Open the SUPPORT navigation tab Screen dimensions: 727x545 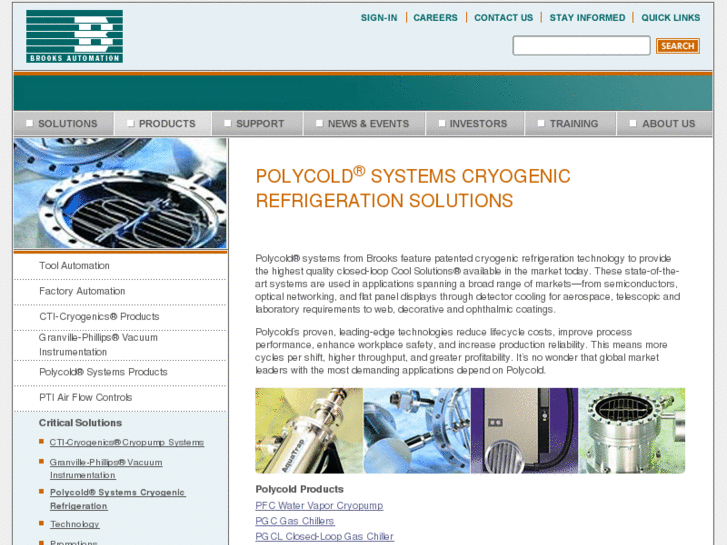(257, 124)
